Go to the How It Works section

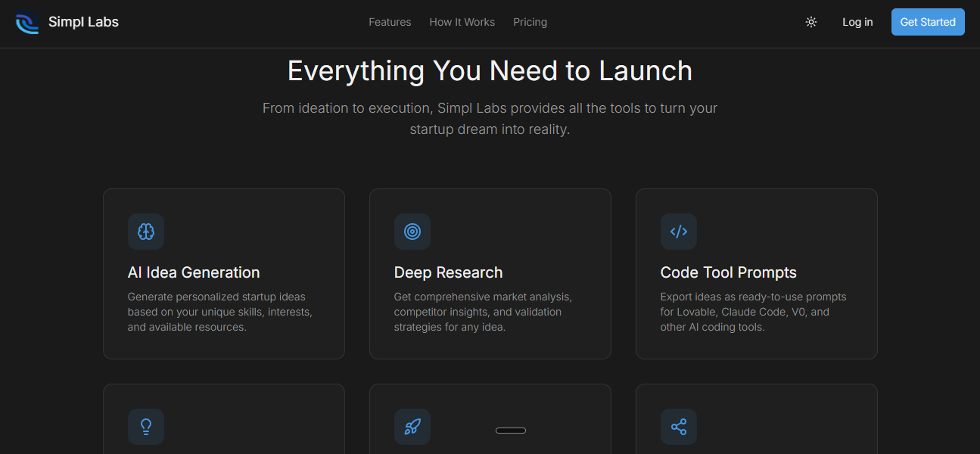point(462,22)
